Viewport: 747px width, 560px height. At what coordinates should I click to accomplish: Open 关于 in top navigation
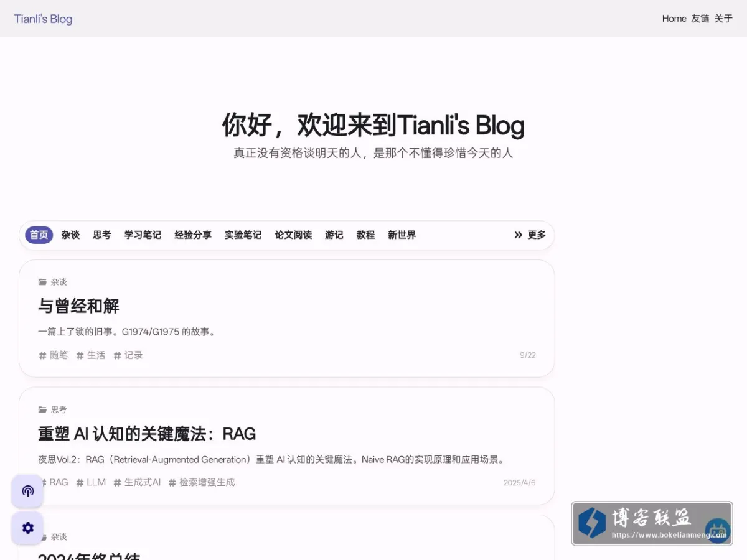723,19
